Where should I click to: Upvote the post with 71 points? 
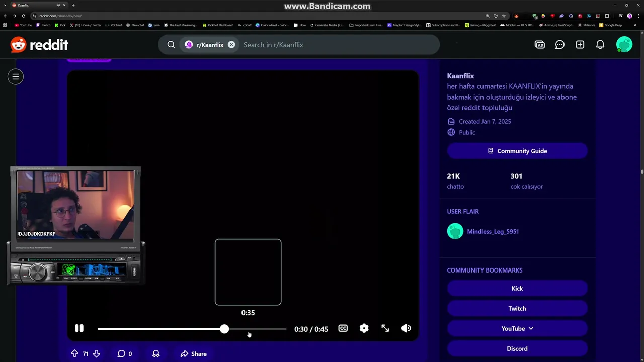pos(74,354)
